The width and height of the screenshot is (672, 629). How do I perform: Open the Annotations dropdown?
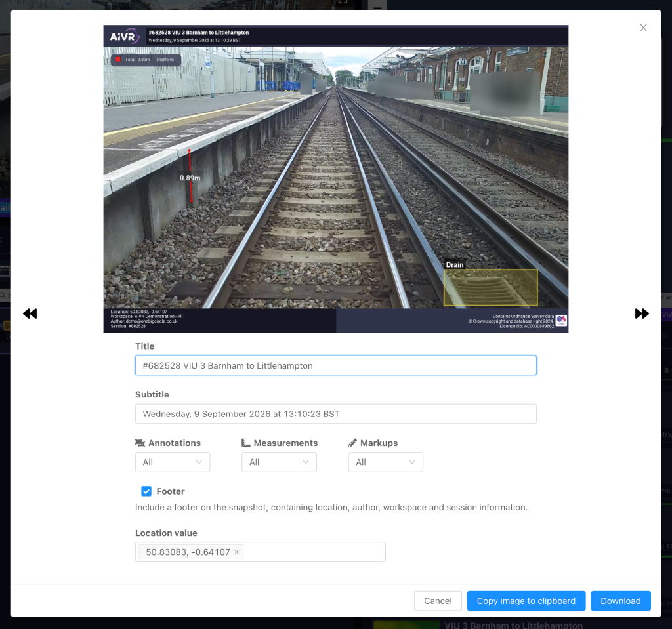tap(173, 462)
